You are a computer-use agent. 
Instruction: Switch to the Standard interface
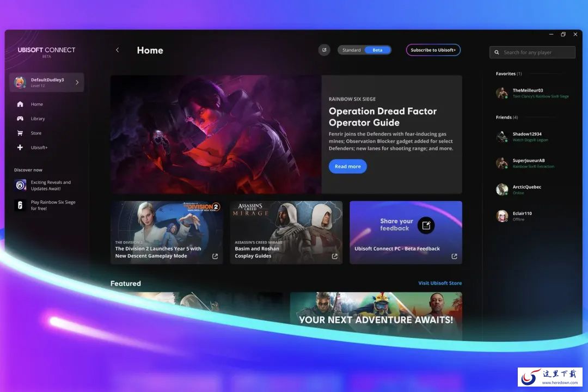point(351,50)
